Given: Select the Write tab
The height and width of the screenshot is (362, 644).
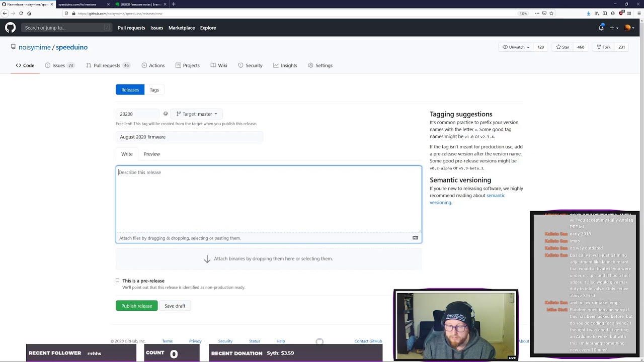Looking at the screenshot, I should tap(127, 154).
